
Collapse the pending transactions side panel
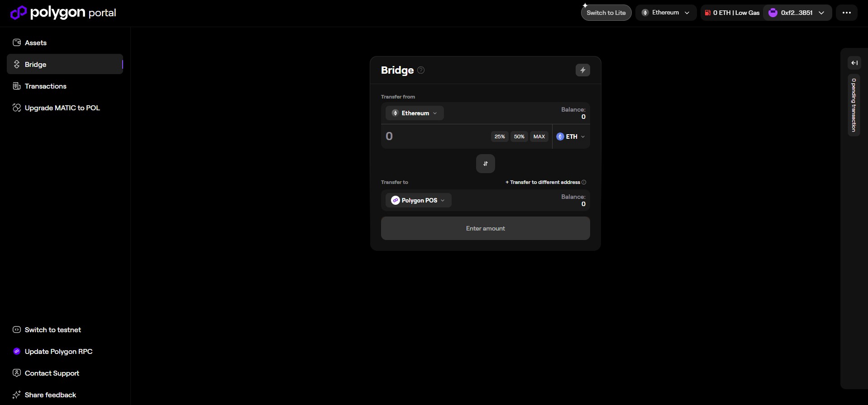[854, 63]
